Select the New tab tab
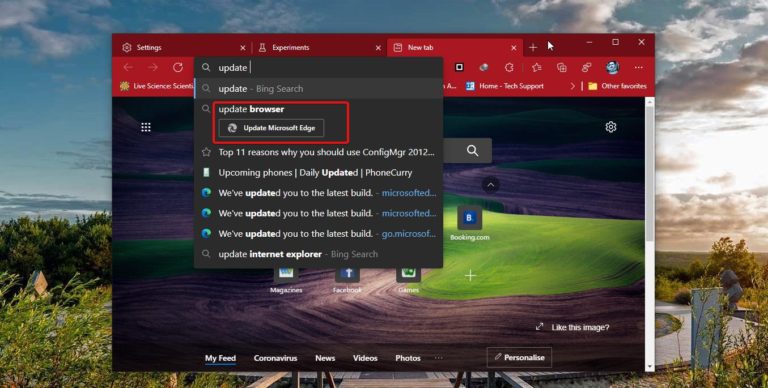 [x=455, y=48]
